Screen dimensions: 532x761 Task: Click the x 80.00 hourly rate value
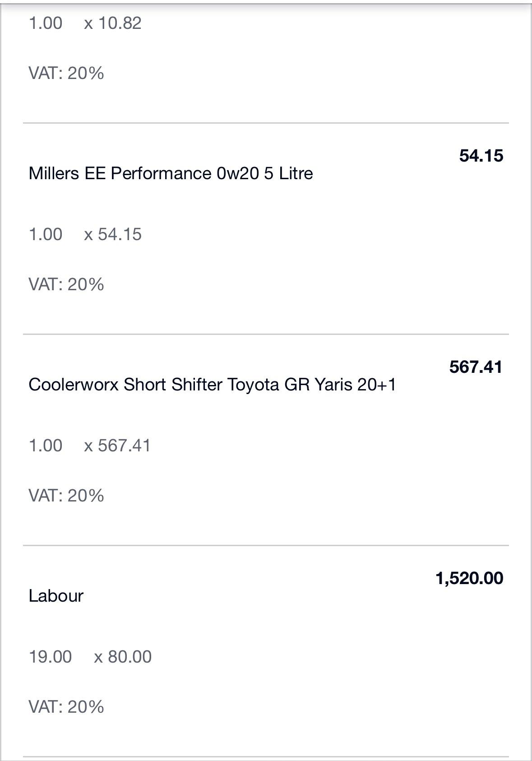click(123, 657)
